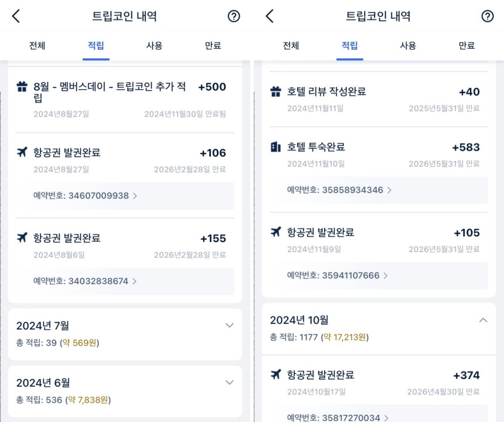Image resolution: width=504 pixels, height=422 pixels.
Task: Select the 적립 tab on the right screen
Action: click(349, 45)
